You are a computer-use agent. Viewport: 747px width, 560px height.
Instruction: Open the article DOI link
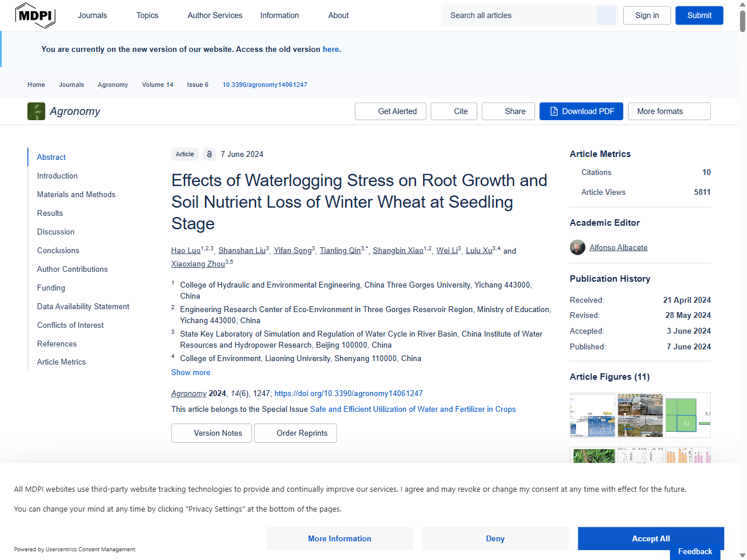click(x=348, y=393)
